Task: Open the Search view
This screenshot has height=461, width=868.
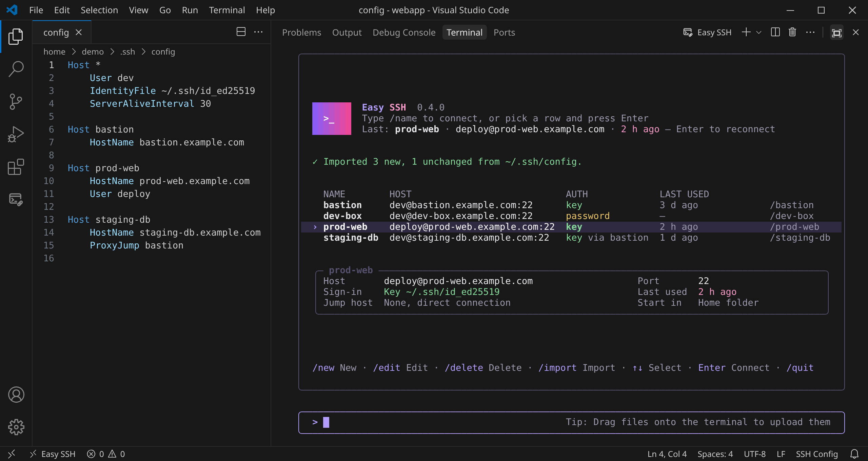Action: pos(16,69)
